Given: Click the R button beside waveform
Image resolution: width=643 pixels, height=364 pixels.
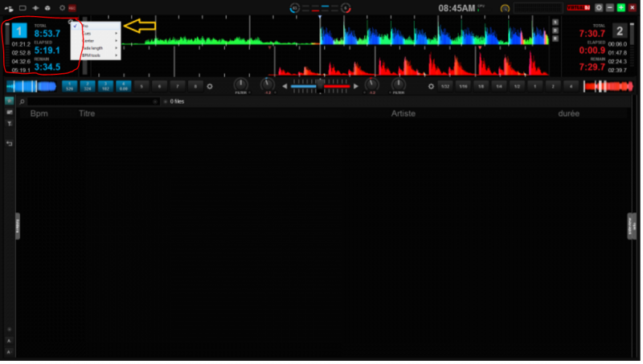Looking at the screenshot, I should (555, 39).
